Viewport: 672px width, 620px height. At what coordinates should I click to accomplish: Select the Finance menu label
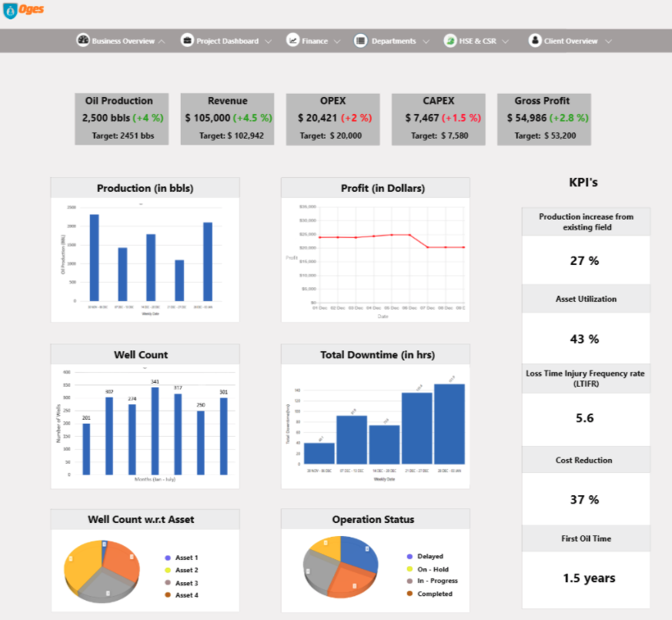315,41
